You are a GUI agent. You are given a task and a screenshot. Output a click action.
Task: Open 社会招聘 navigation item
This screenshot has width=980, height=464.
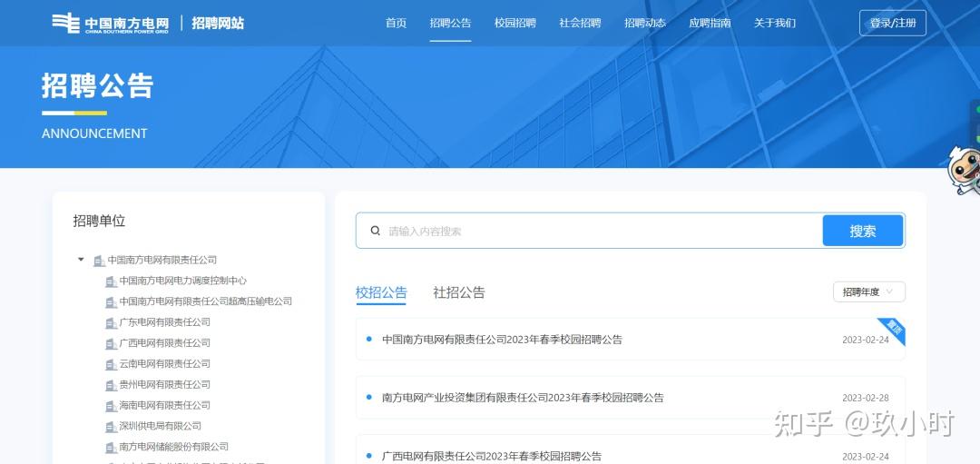[580, 23]
